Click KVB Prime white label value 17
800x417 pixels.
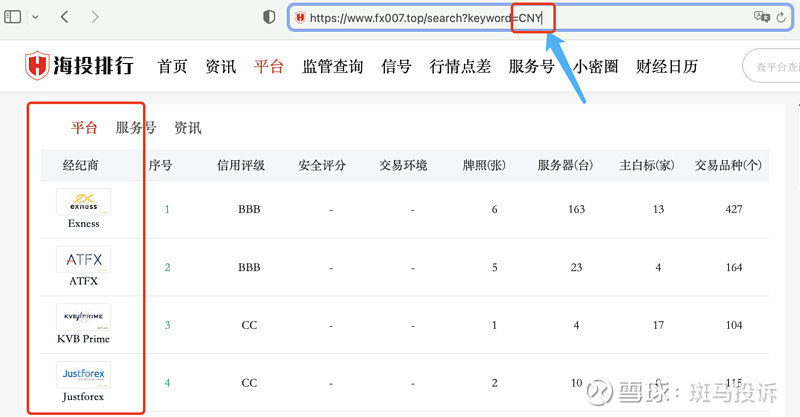tap(659, 325)
